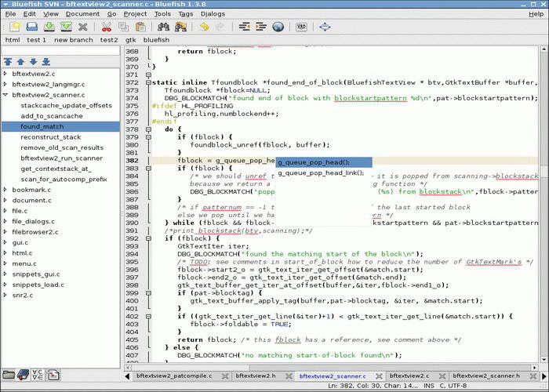Click the fullscreen toggle icon in toolbar
Image resolution: width=549 pixels, height=392 pixels.
point(325,27)
